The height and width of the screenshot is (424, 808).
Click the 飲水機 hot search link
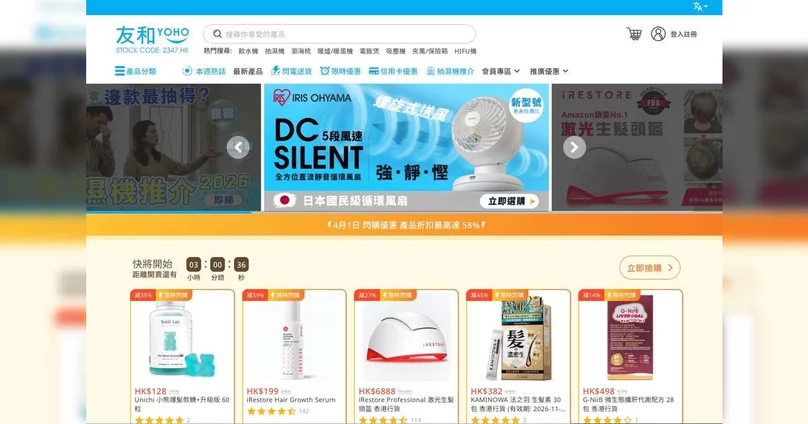pos(248,51)
